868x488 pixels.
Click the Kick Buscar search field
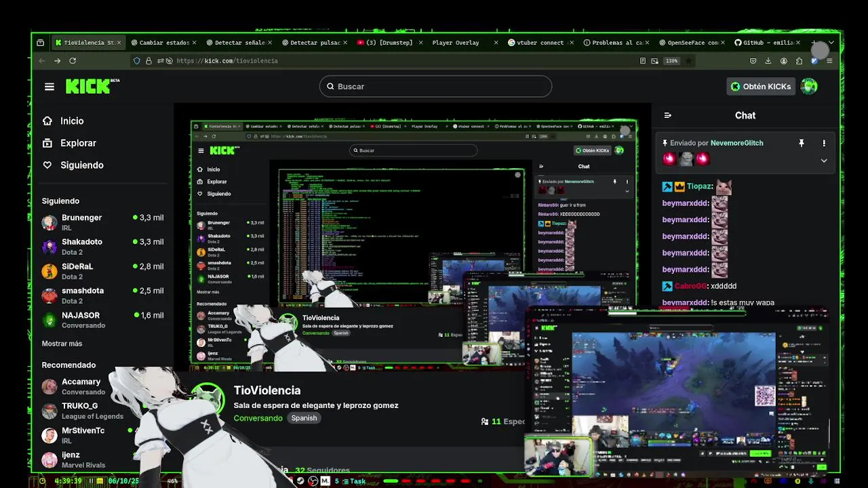435,86
